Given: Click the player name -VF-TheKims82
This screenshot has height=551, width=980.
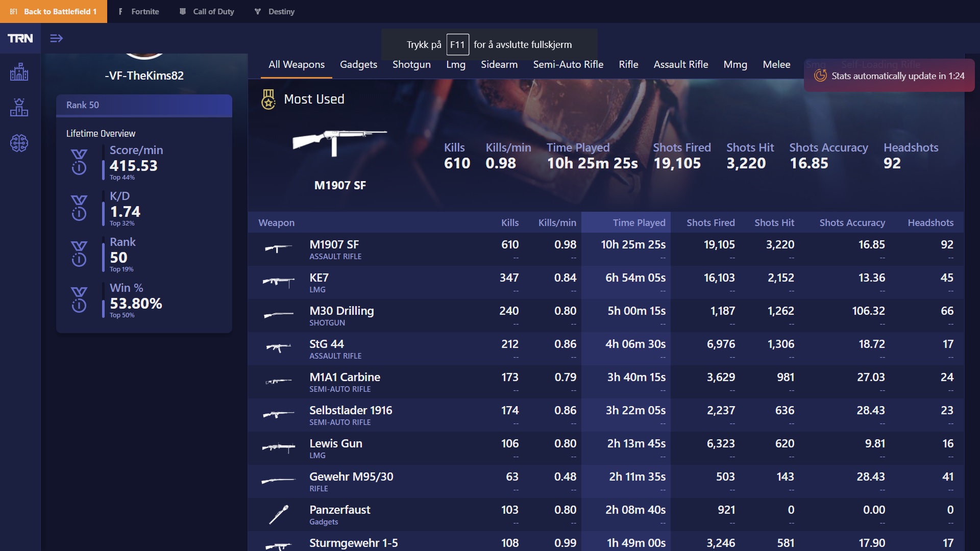Looking at the screenshot, I should (144, 76).
